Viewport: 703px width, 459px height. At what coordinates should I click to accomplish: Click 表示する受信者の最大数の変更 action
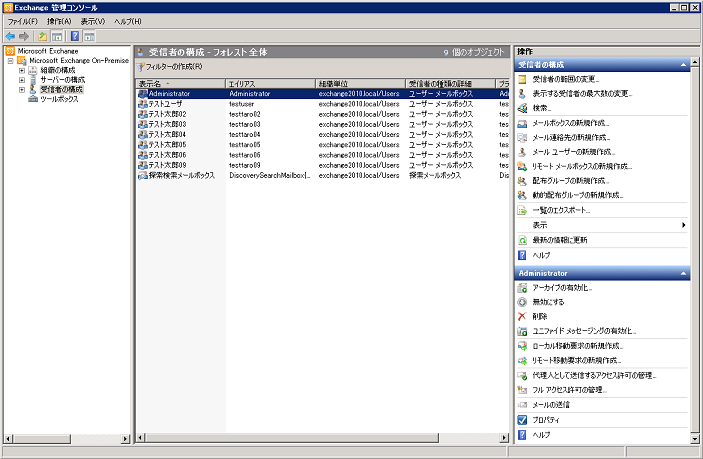tap(582, 94)
